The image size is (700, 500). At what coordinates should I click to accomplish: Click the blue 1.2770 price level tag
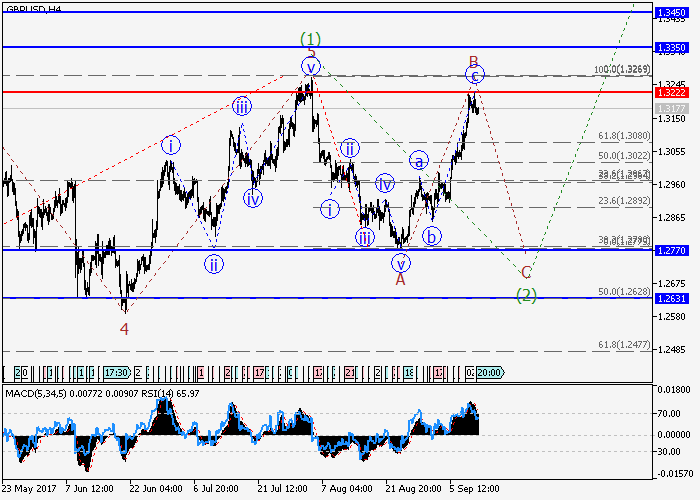point(672,250)
